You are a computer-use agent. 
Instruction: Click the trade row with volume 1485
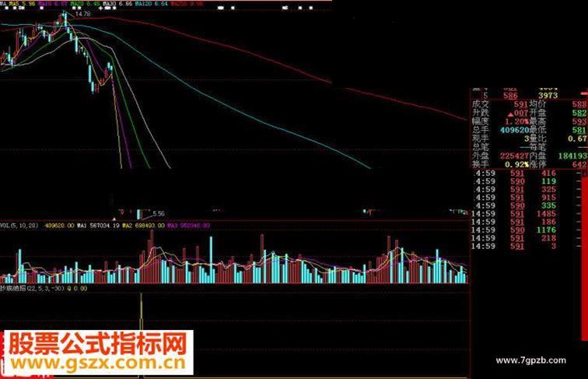point(527,214)
